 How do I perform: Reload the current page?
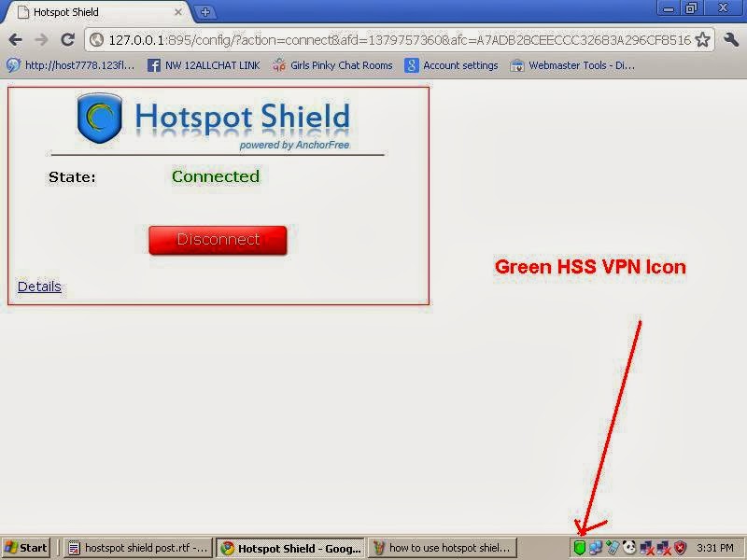click(68, 39)
